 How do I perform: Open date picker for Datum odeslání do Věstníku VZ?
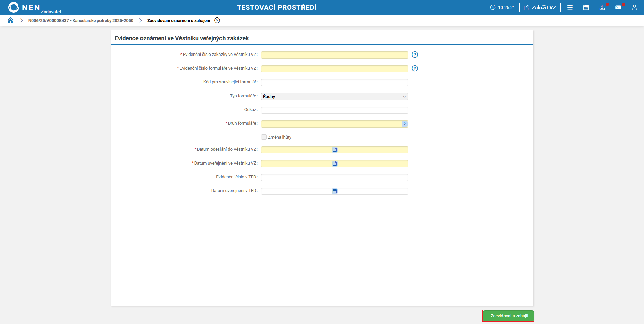click(334, 150)
